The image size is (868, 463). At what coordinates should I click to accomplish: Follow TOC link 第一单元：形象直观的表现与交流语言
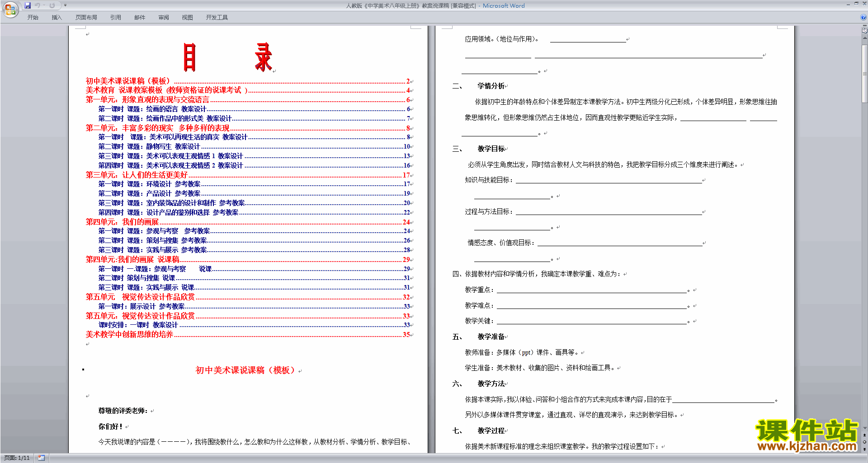[x=248, y=100]
